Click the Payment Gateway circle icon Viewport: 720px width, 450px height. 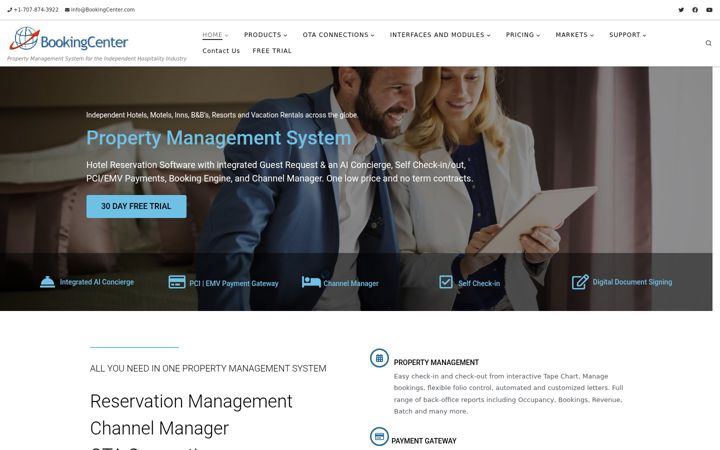click(379, 437)
